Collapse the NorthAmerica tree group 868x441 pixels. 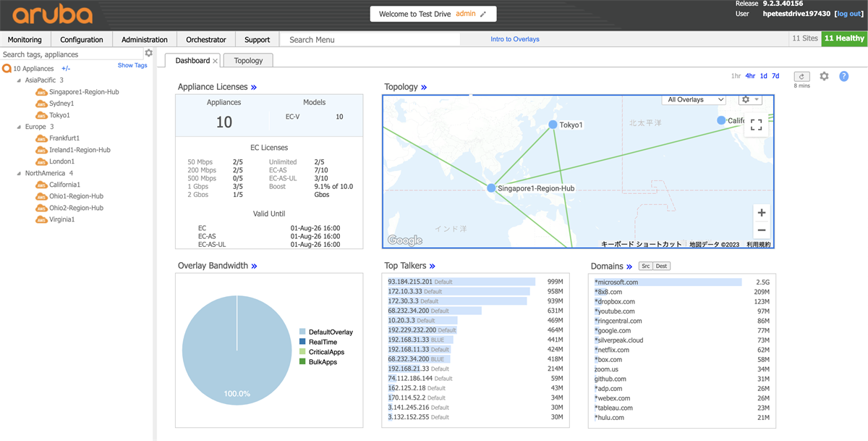coord(19,173)
